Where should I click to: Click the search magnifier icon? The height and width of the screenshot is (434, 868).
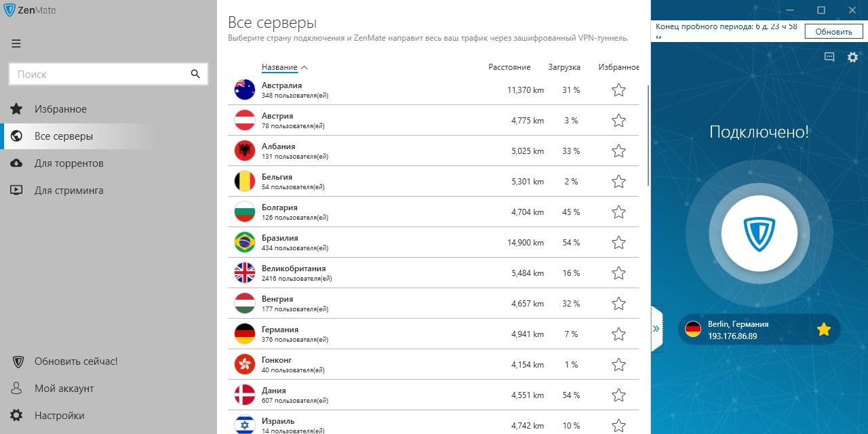(x=195, y=74)
